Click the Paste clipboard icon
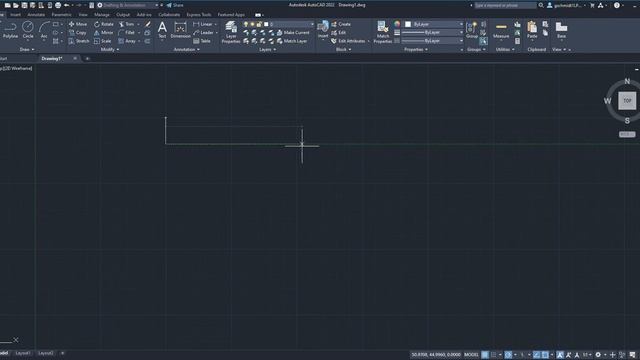This screenshot has width=640, height=360. [x=532, y=30]
